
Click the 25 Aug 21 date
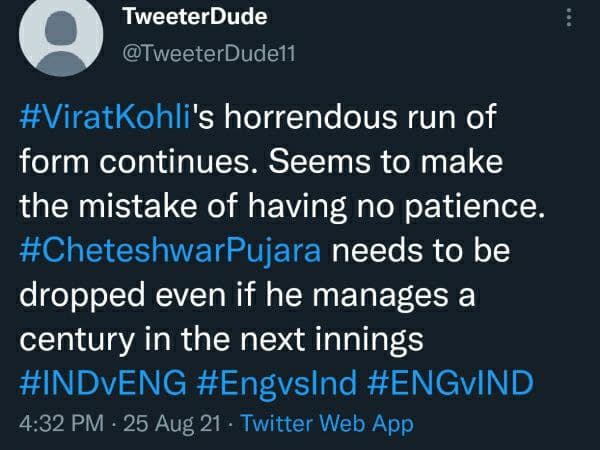point(157,423)
